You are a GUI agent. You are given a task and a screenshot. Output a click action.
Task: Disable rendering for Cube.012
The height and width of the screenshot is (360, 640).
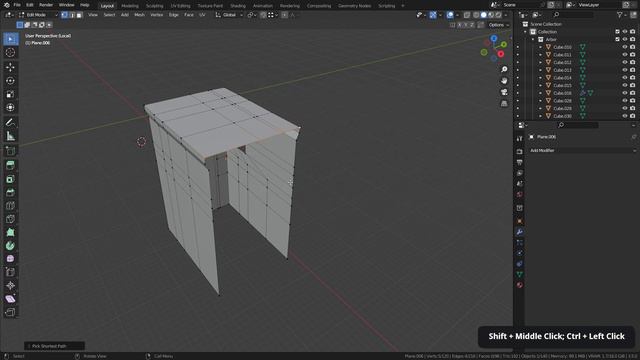[x=632, y=62]
